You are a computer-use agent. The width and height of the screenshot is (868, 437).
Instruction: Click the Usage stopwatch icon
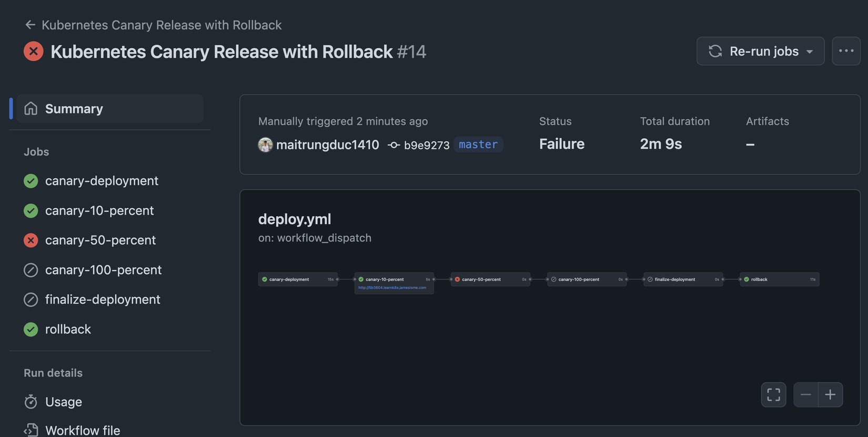pyautogui.click(x=31, y=402)
